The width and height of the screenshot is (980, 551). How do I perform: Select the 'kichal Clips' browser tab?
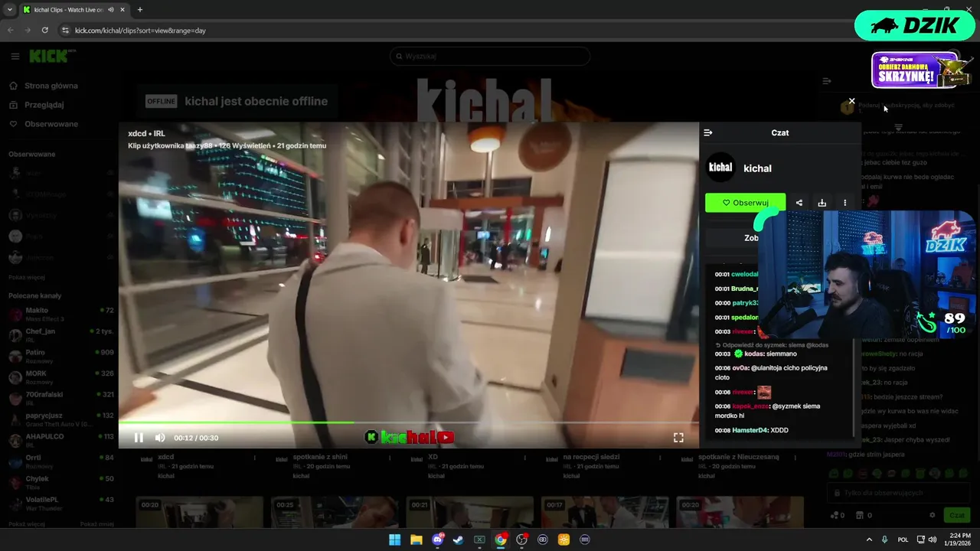point(73,10)
